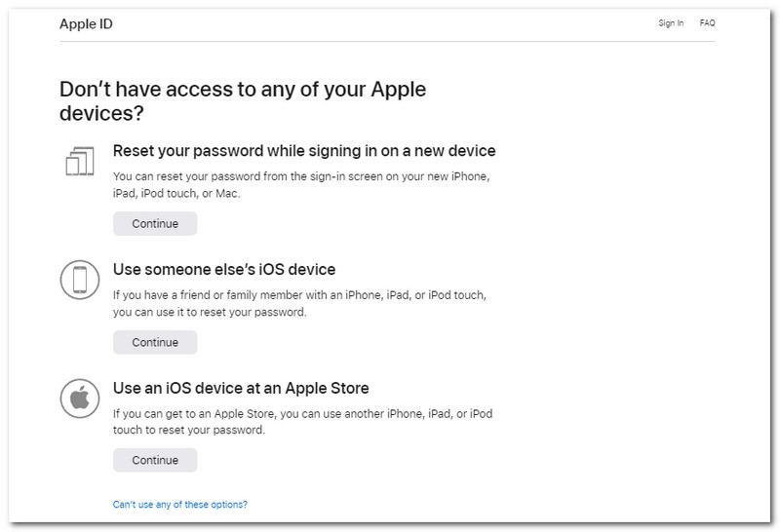Screen dimensions: 780x532
Task: Open the Sign In link
Action: click(x=671, y=22)
